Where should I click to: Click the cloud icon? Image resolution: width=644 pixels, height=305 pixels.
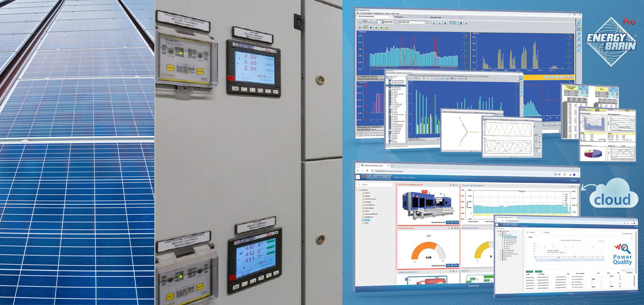[613, 194]
